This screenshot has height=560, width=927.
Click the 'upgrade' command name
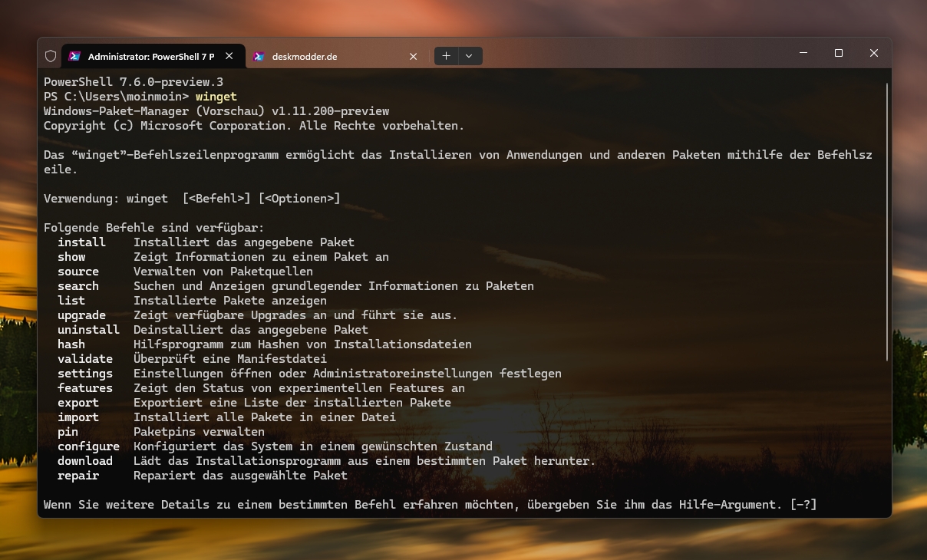tap(81, 315)
